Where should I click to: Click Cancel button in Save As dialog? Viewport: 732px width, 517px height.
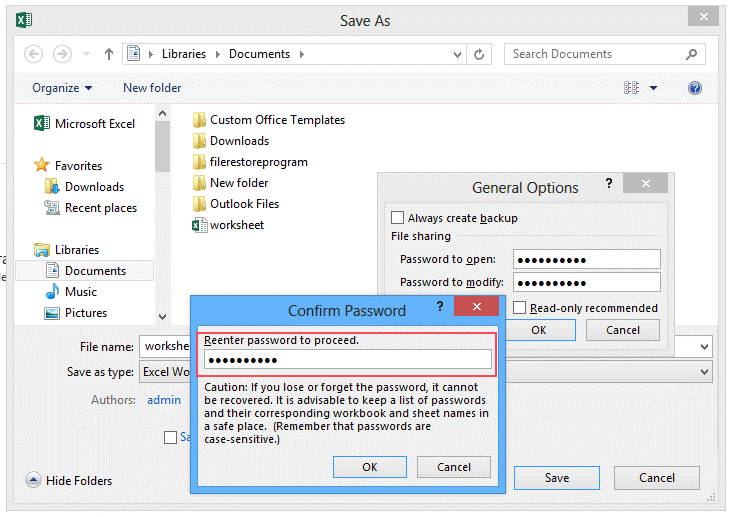[x=657, y=478]
